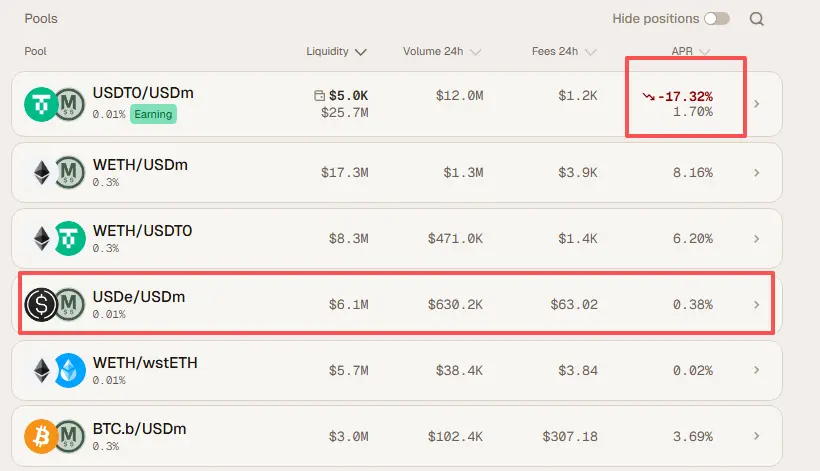Open the WETH/wstETH pool name
Image resolution: width=820 pixels, height=471 pixels.
[x=145, y=362]
